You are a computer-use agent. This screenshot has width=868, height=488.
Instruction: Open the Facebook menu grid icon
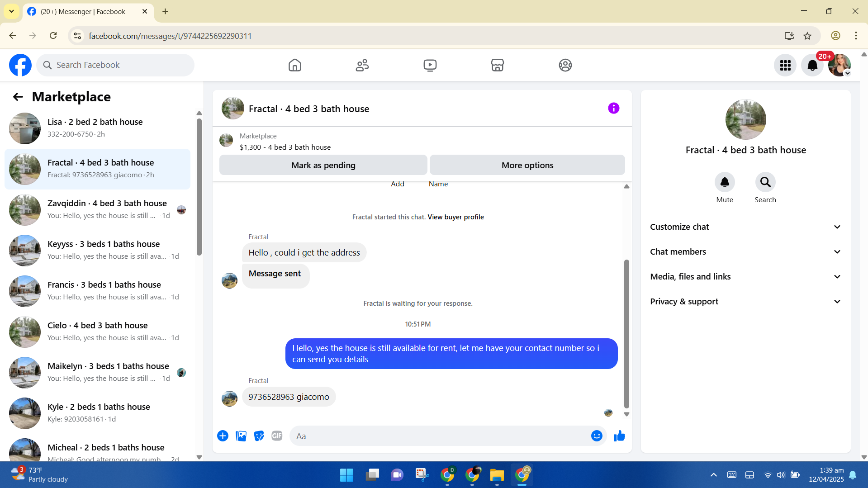click(x=785, y=65)
